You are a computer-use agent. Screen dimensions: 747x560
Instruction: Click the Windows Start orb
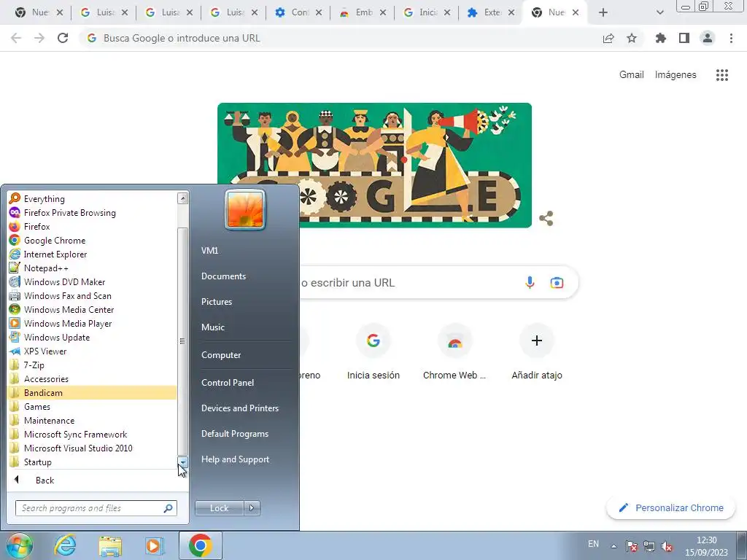pyautogui.click(x=20, y=545)
